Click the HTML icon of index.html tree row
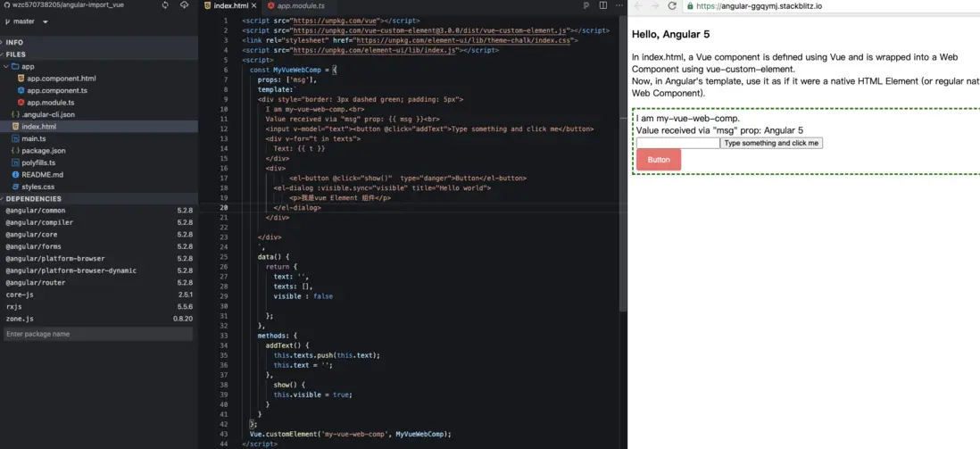Image resolution: width=980 pixels, height=449 pixels. 16,127
